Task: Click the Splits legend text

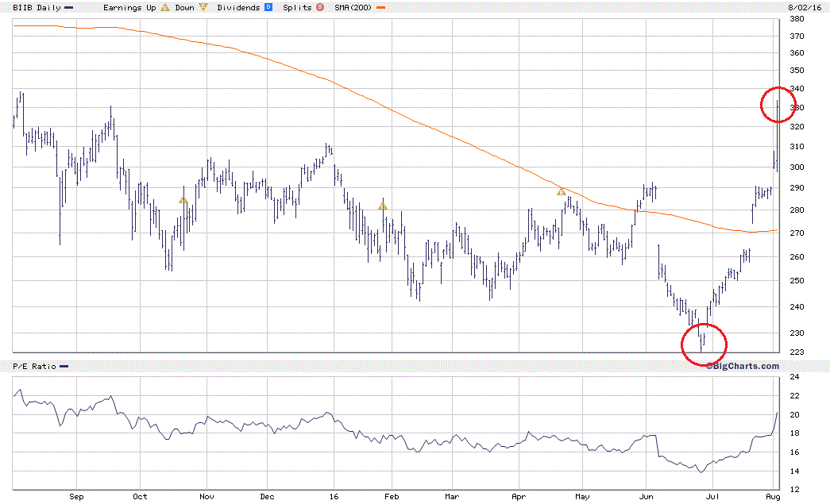Action: click(x=298, y=7)
